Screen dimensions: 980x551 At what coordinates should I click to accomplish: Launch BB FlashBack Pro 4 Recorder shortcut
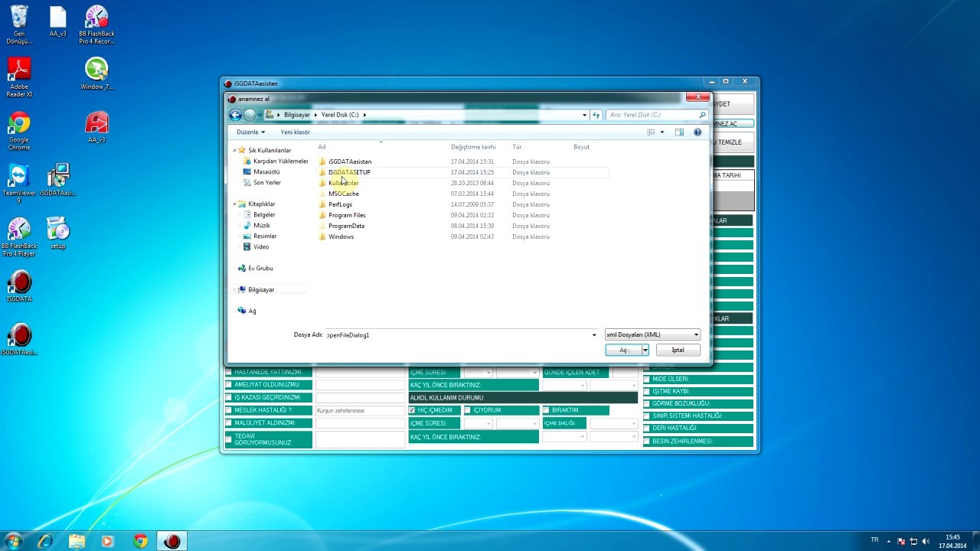click(96, 24)
